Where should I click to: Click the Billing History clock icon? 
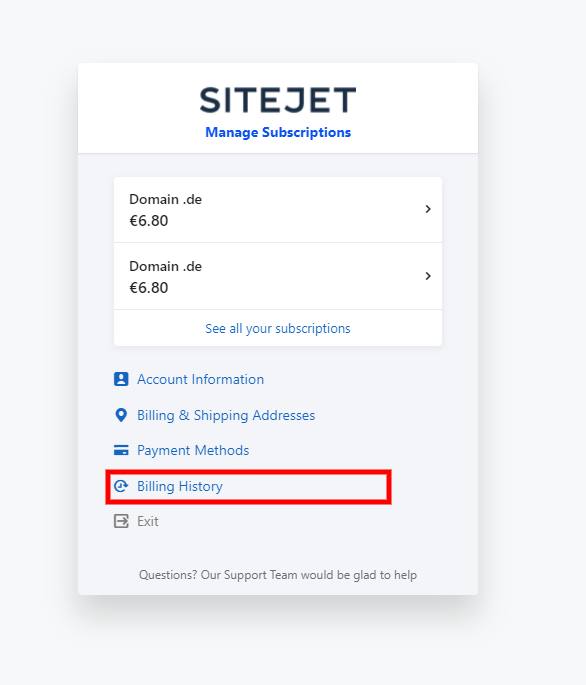121,486
